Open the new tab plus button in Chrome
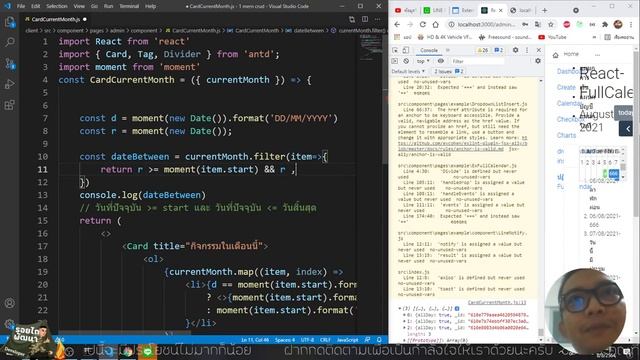Screen dimensions: 640x360 tap(544, 10)
